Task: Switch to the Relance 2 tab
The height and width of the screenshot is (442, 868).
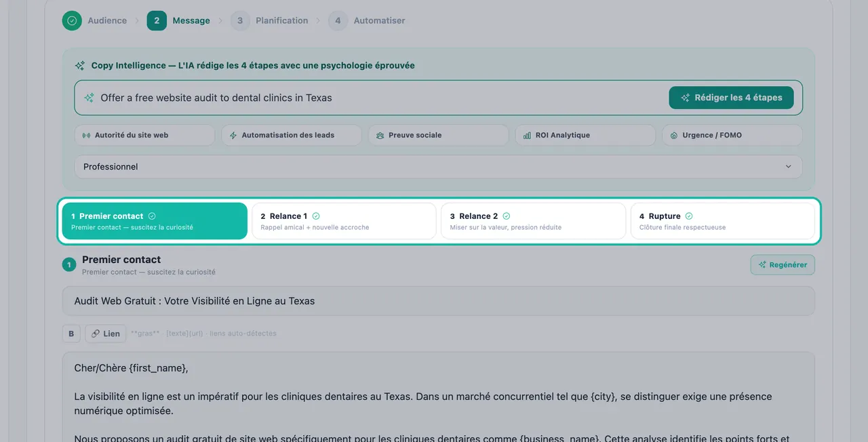Action: tap(533, 221)
